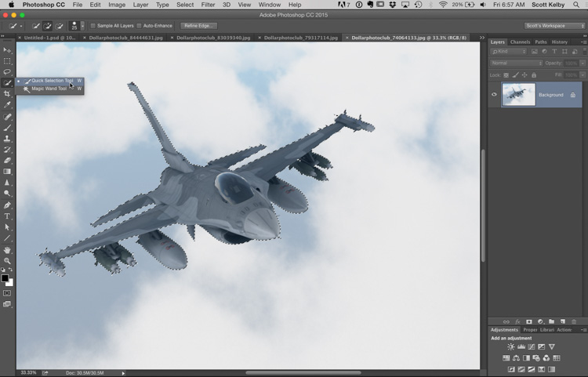Open the Scott's Workspace dropdown
This screenshot has width=588, height=377.
[554, 26]
